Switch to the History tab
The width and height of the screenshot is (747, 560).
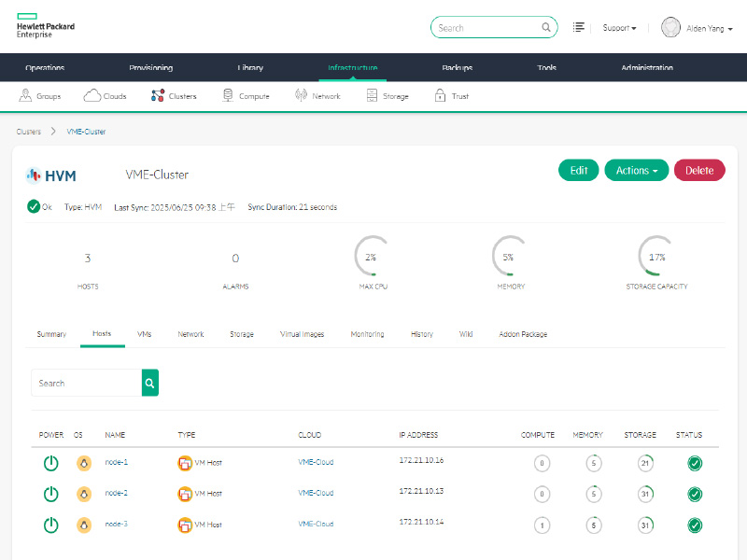point(422,334)
